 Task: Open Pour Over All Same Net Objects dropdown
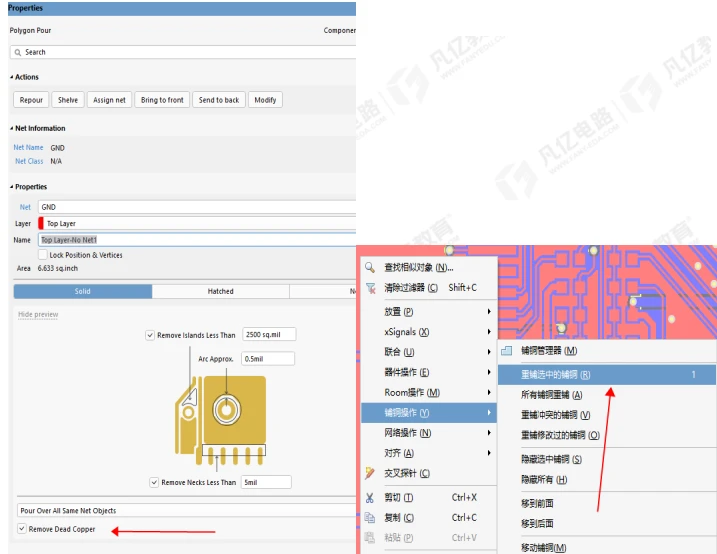click(x=187, y=511)
